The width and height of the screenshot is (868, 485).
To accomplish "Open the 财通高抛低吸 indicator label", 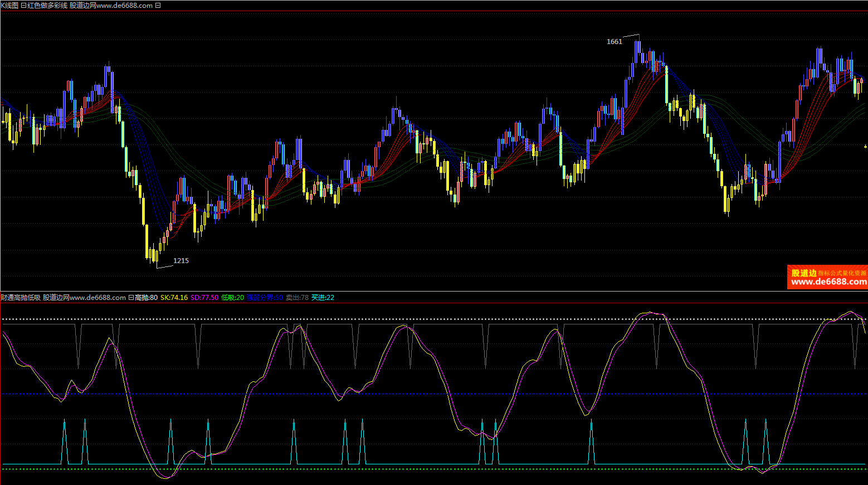I will pos(21,298).
